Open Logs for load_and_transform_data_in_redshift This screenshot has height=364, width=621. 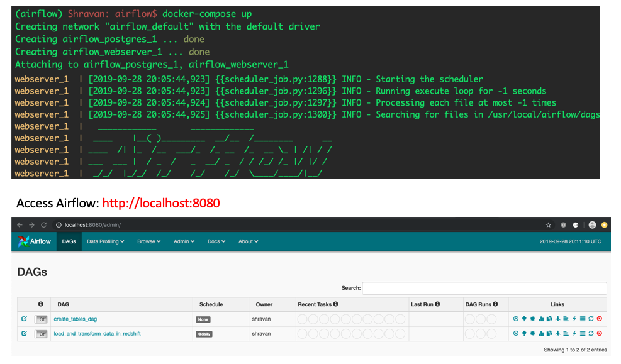[x=583, y=333]
